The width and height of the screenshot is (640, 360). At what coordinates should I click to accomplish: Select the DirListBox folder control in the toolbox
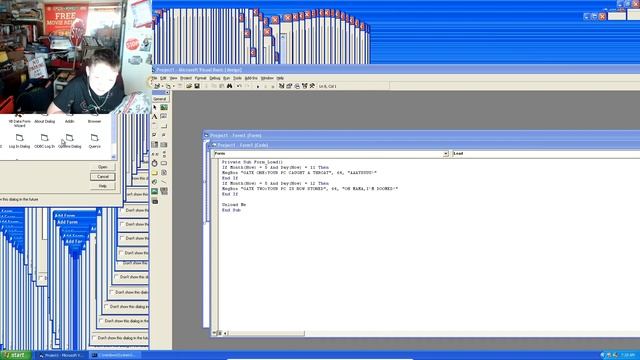155,173
